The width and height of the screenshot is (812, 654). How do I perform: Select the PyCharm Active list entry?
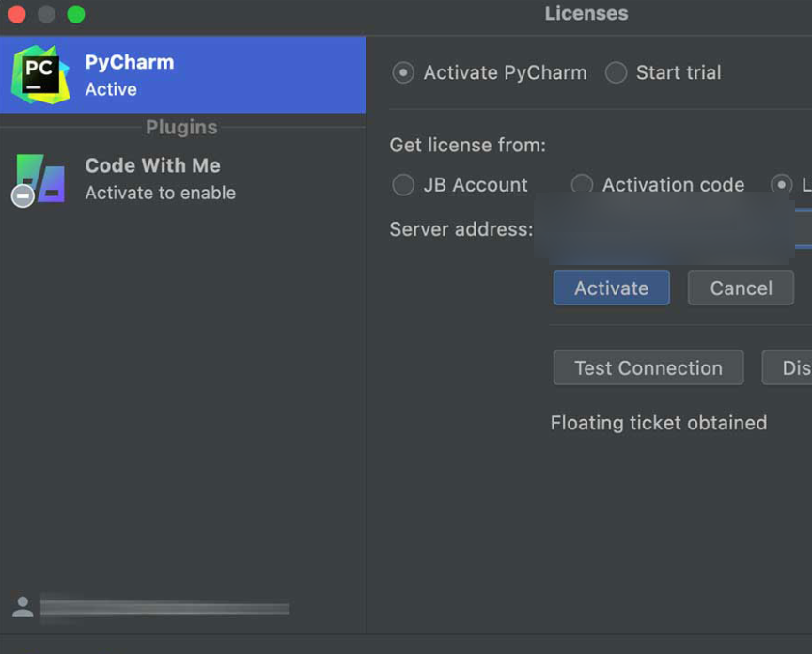(x=182, y=75)
